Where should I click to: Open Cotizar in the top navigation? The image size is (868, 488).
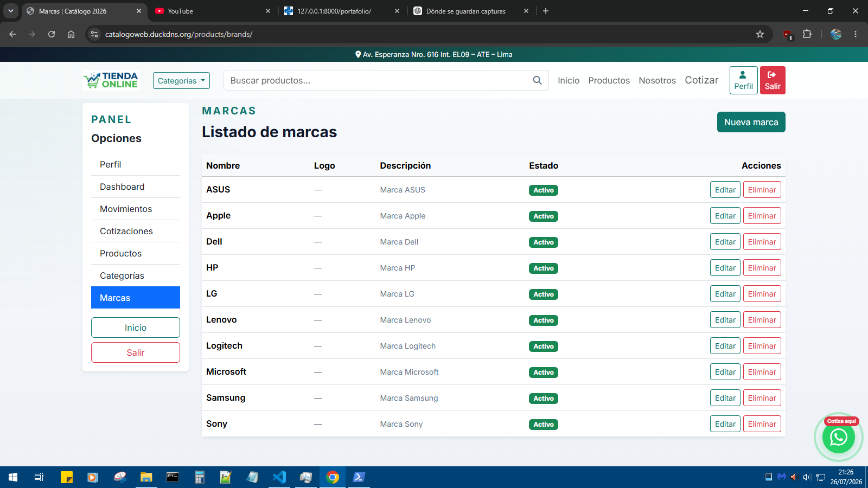tap(701, 80)
